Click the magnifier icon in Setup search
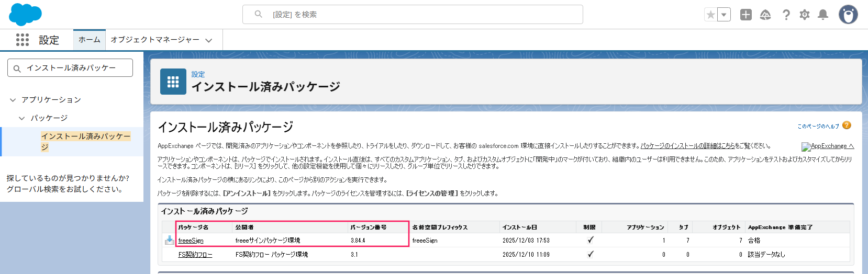868x274 pixels. click(259, 14)
